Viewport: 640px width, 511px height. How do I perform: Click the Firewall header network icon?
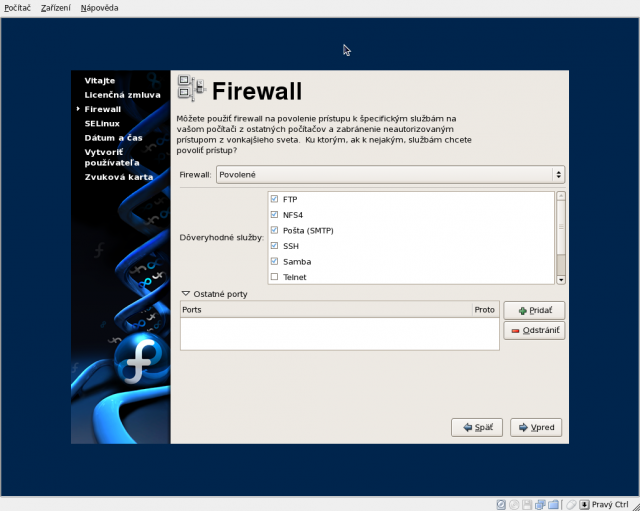point(191,88)
